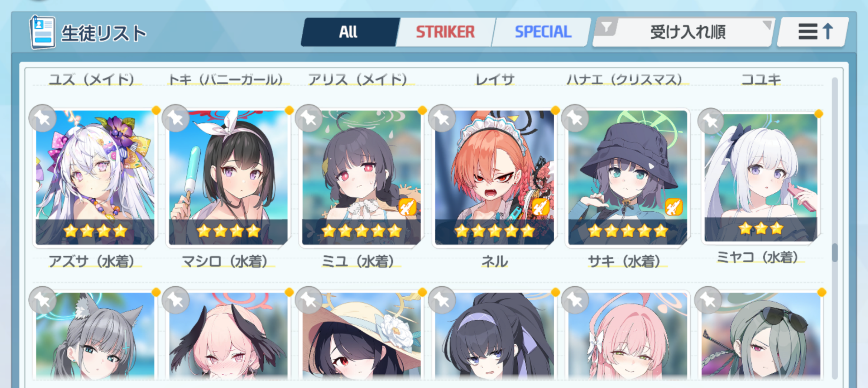Toggle the sort order arrow button

pos(813,32)
